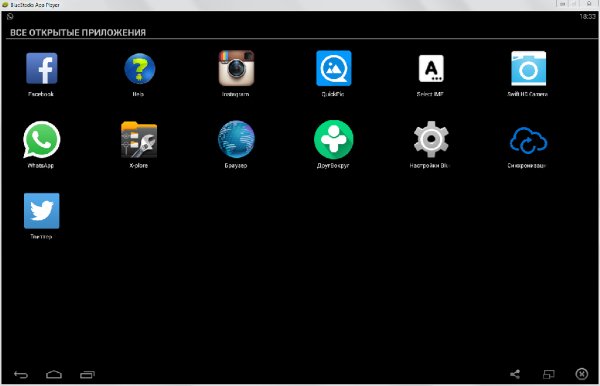
Task: Tap the recent apps button
Action: (87, 375)
